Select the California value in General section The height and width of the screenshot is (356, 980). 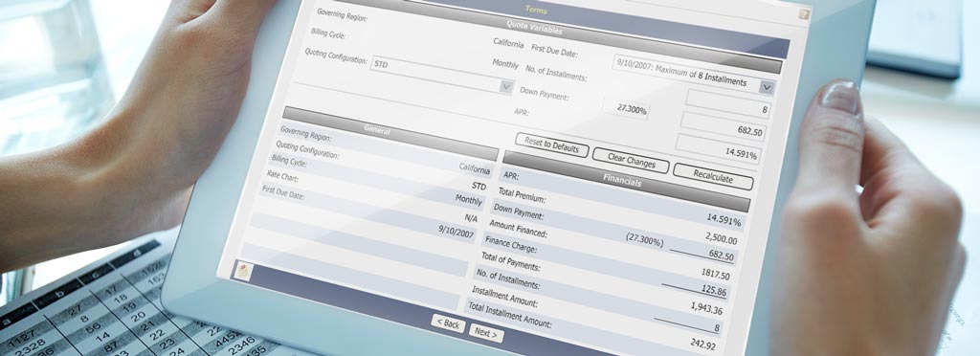click(x=475, y=168)
